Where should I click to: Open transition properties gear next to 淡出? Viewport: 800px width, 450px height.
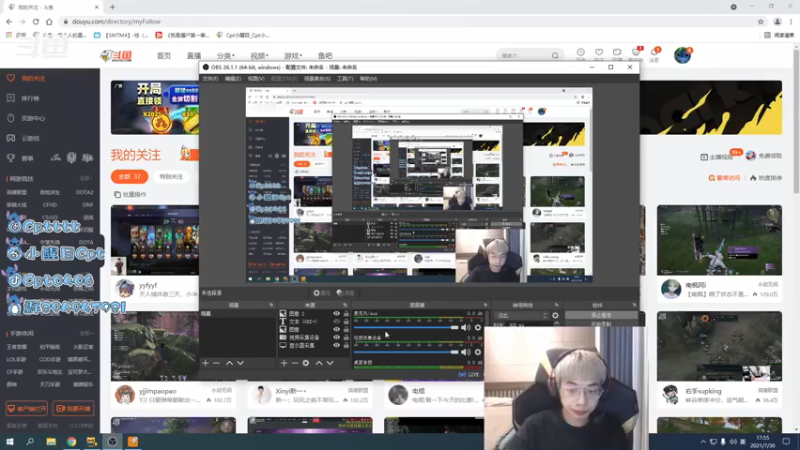[555, 315]
